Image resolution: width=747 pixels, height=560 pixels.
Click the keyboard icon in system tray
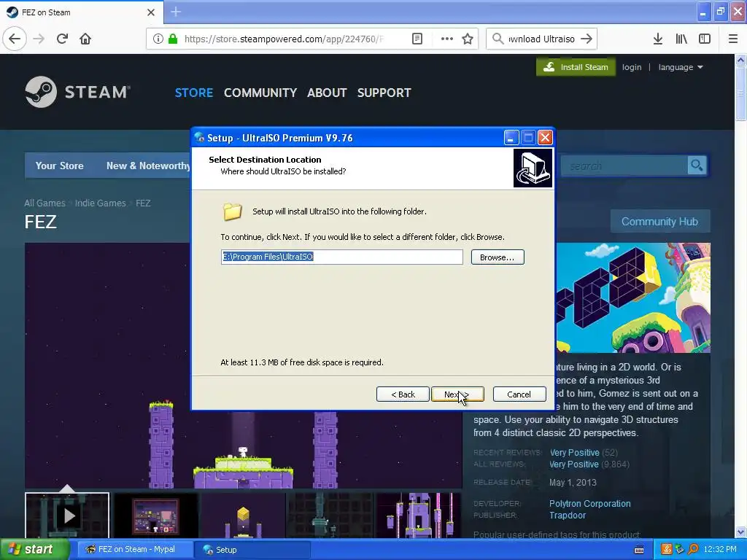point(639,550)
